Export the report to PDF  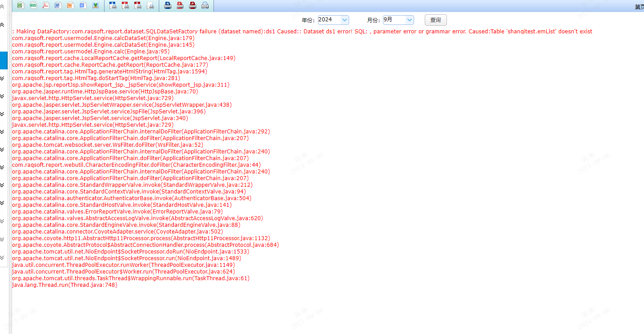tap(45, 5)
